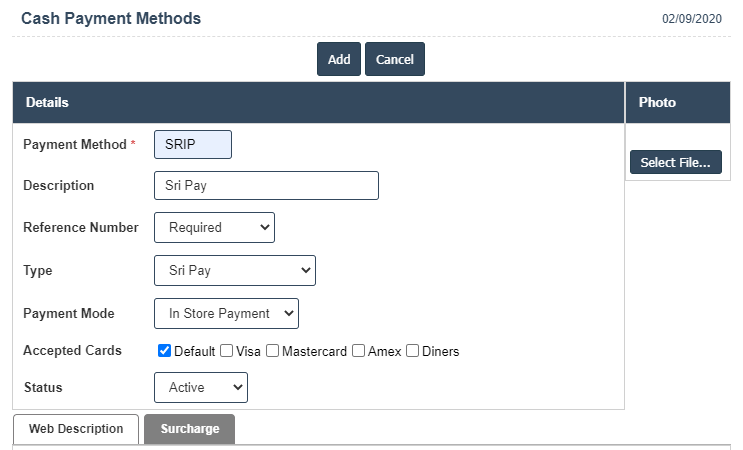Click the Details section header
The width and height of the screenshot is (743, 450).
[x=47, y=103]
